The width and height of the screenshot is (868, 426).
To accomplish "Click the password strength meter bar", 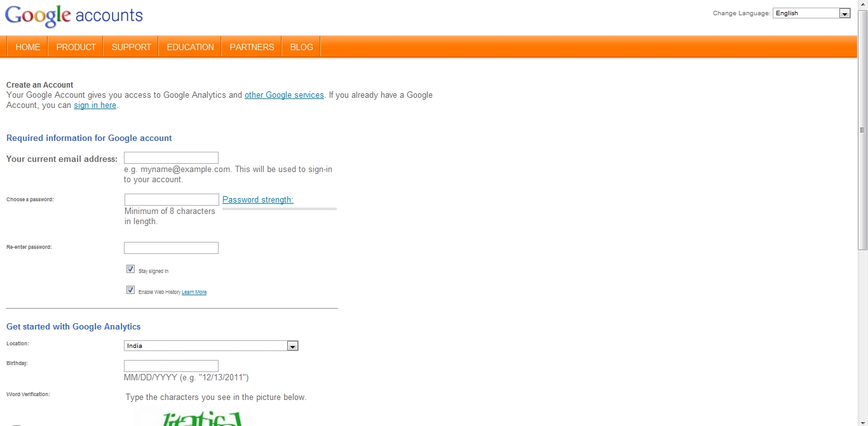I will (280, 208).
